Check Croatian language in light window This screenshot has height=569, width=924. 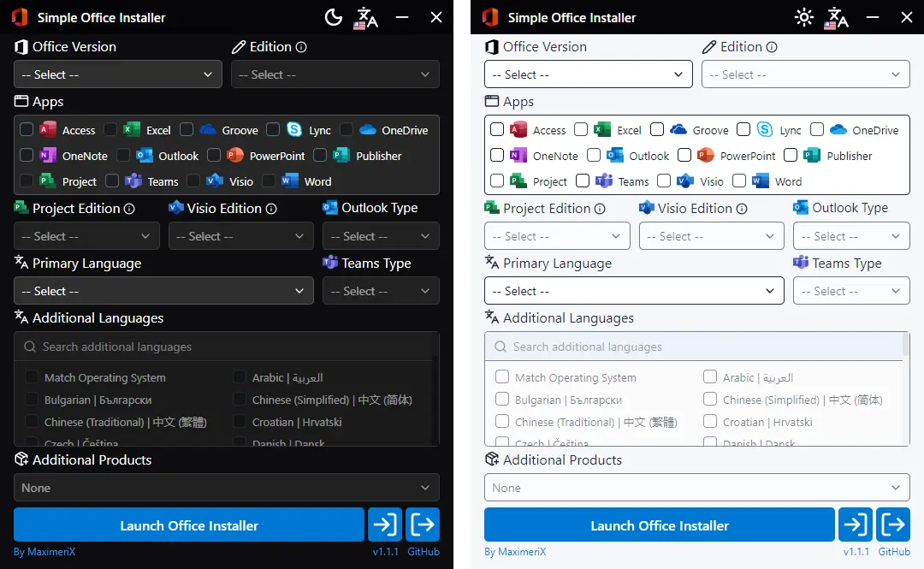(x=710, y=422)
